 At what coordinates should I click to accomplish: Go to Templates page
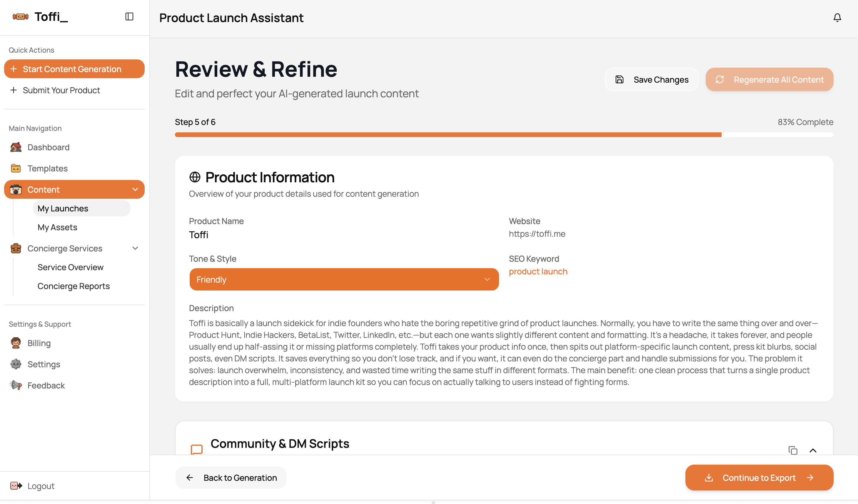coord(74,168)
